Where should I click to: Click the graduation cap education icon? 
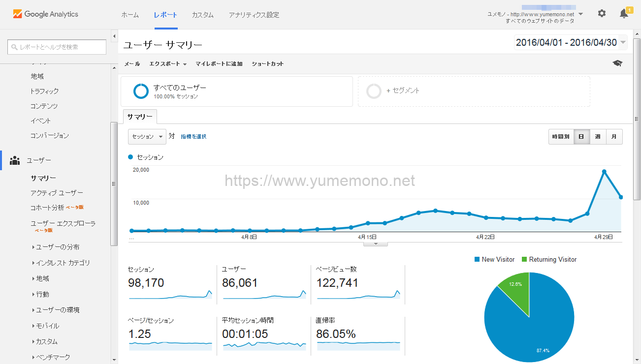coord(617,63)
